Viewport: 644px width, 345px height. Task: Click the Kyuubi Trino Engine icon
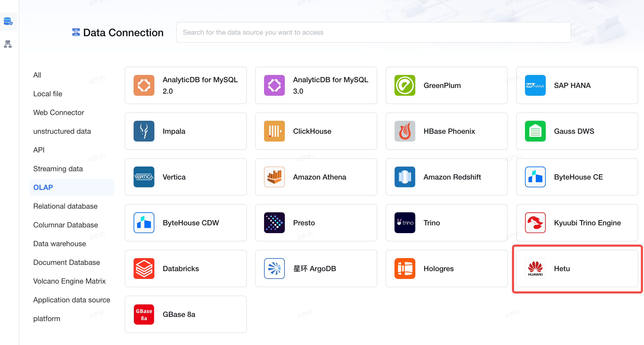click(x=535, y=223)
